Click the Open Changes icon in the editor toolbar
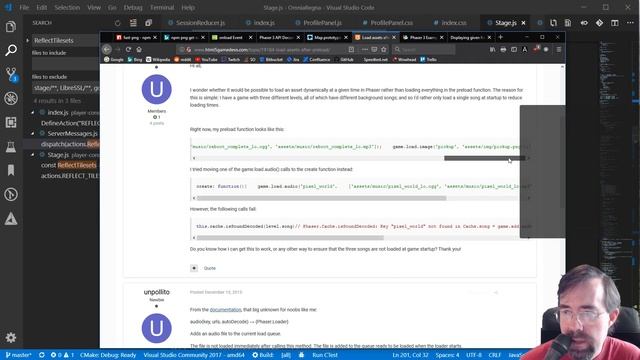This screenshot has height=360, width=640. pyautogui.click(x=553, y=23)
